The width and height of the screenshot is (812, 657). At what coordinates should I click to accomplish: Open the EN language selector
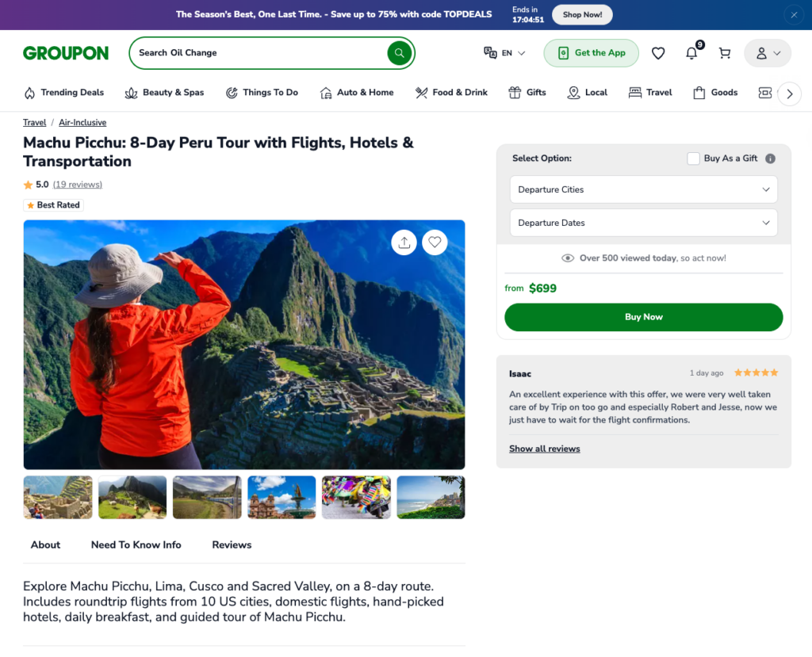pyautogui.click(x=505, y=53)
